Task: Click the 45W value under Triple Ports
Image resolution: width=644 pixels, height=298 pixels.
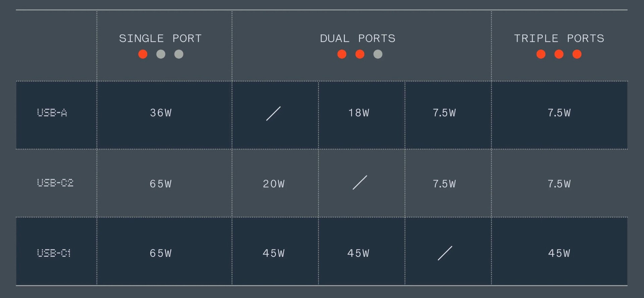Action: 559,253
